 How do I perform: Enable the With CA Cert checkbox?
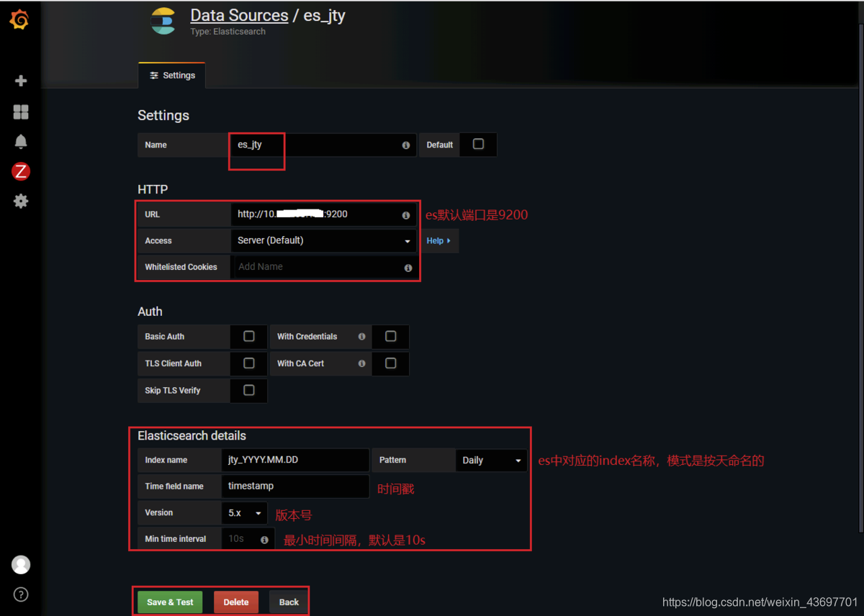click(x=391, y=363)
